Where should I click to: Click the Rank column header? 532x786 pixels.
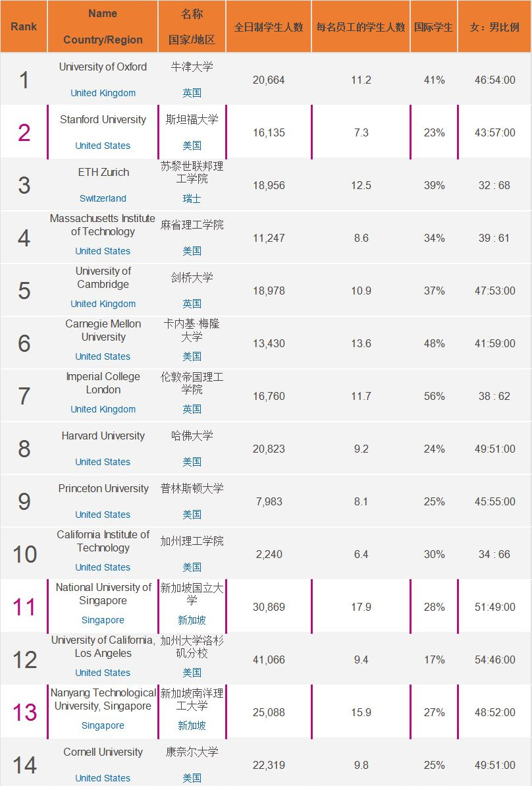(24, 27)
